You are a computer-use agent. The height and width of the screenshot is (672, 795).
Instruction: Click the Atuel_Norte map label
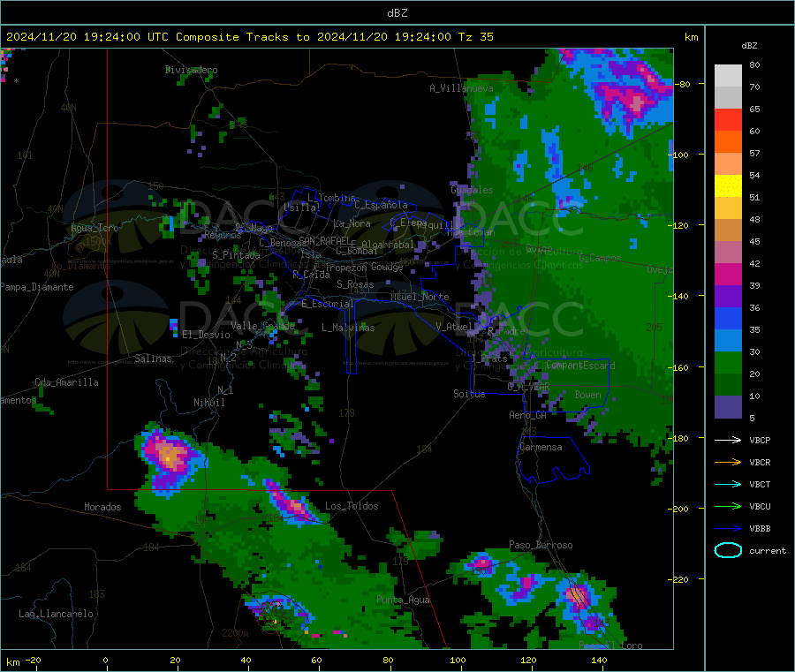click(420, 297)
